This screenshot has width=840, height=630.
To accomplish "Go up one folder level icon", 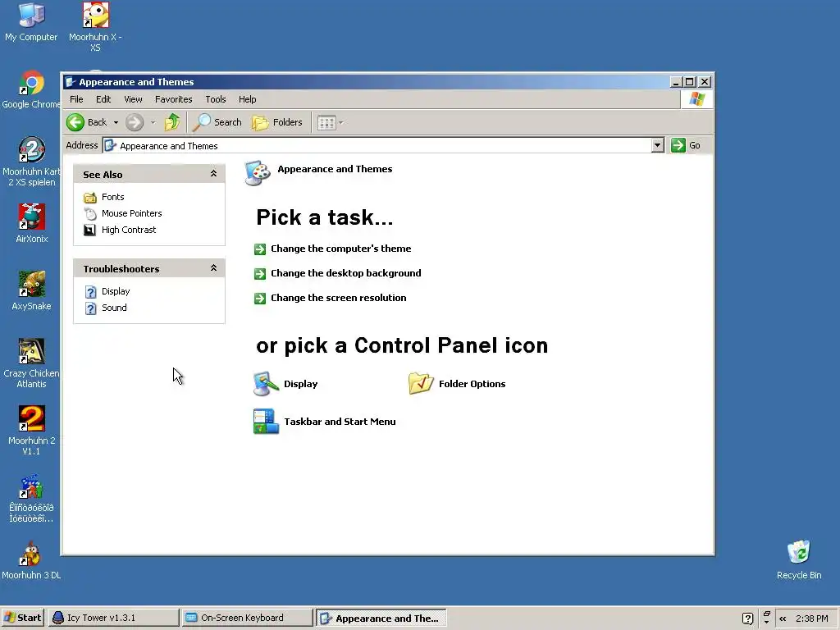I will pos(172,122).
